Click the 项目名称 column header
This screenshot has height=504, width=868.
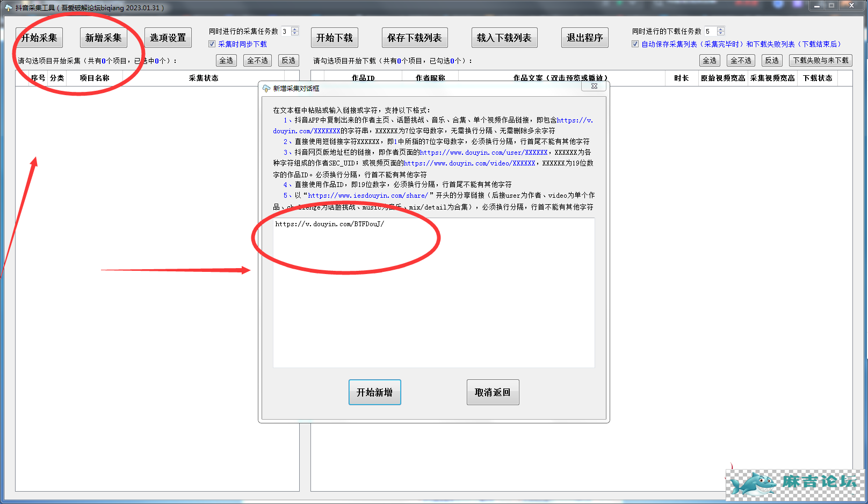click(95, 78)
